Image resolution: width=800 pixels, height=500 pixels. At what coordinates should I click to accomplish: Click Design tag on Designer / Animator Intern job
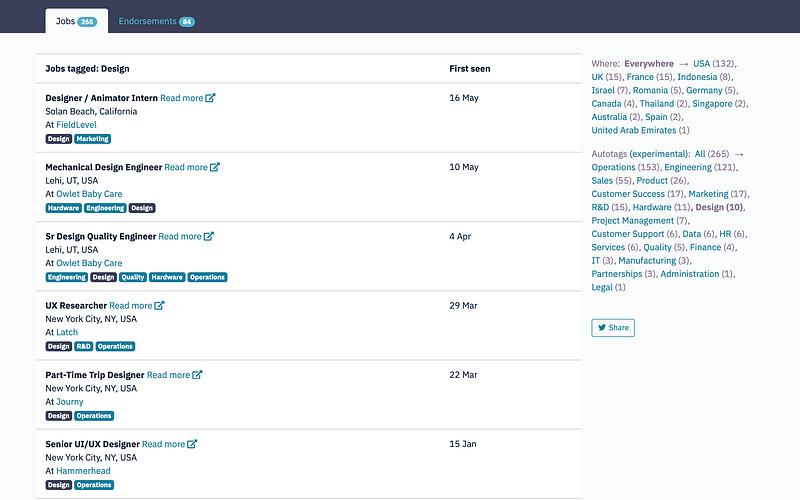[x=58, y=139]
